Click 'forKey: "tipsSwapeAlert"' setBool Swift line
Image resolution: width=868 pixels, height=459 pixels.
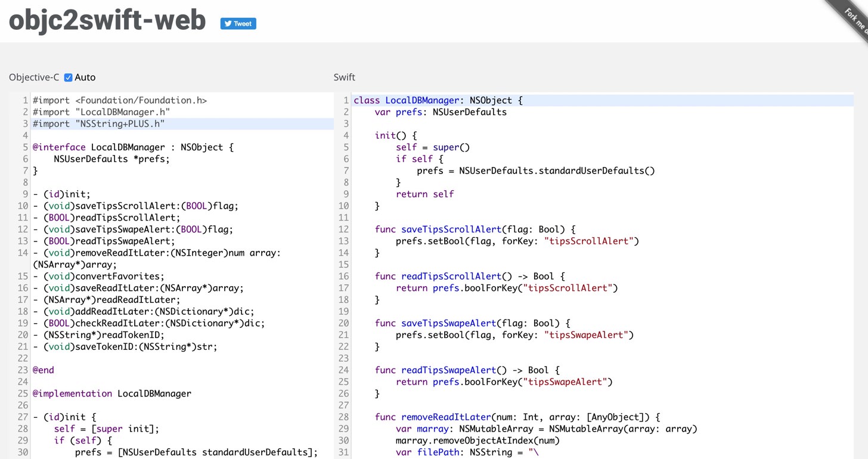pos(514,335)
